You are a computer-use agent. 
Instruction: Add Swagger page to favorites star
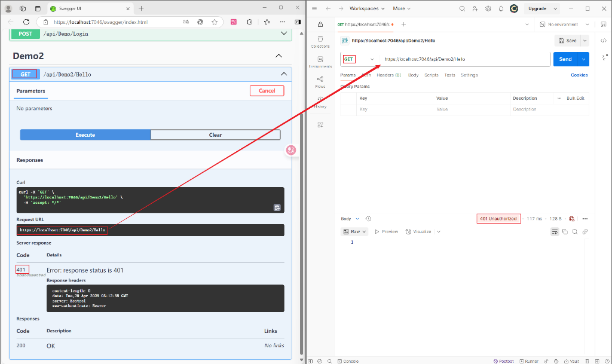pyautogui.click(x=215, y=22)
